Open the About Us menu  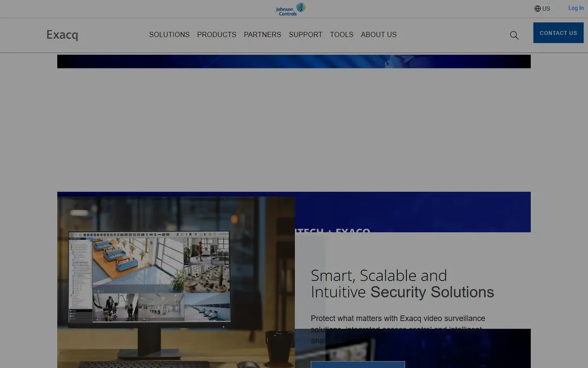[379, 35]
